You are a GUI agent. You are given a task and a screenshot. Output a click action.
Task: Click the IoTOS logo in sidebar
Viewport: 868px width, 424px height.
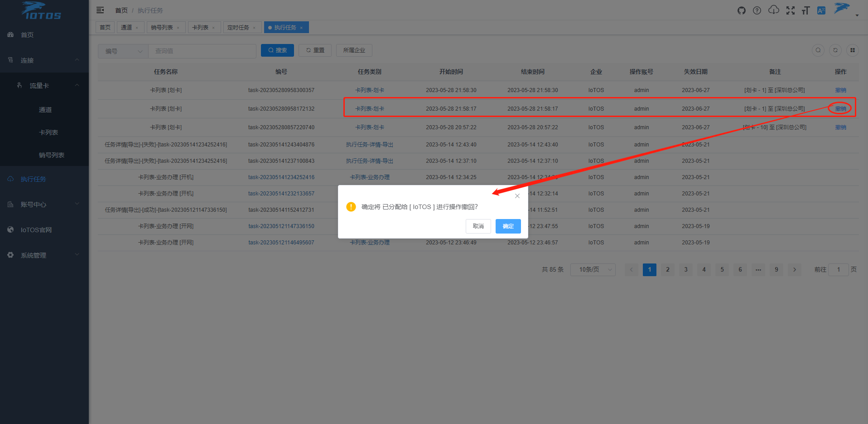point(41,11)
